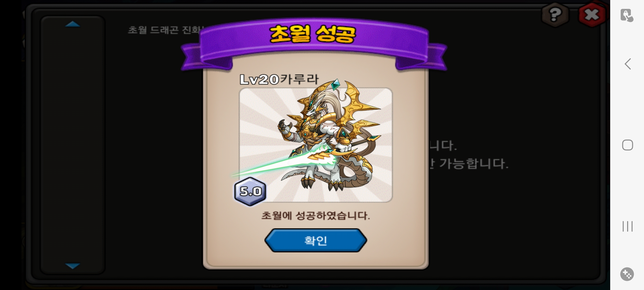Click up arrow in left list panel
Image resolution: width=644 pixels, height=290 pixels.
click(x=72, y=24)
